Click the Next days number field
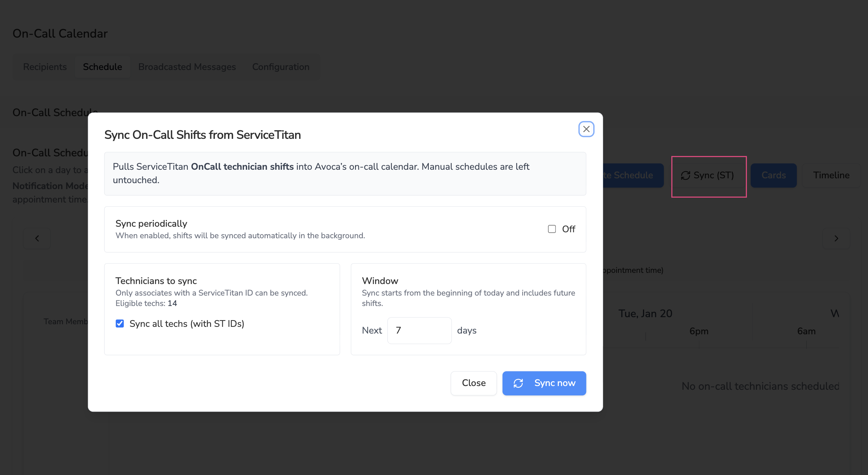Viewport: 868px width, 475px height. pyautogui.click(x=419, y=330)
